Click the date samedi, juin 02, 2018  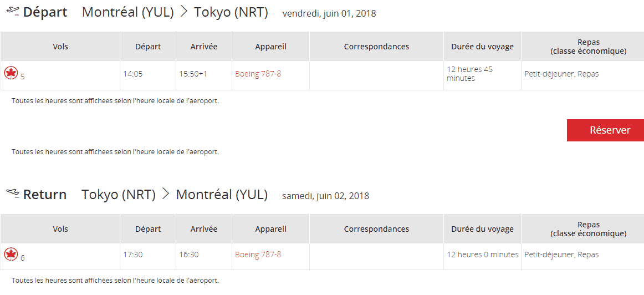325,196
